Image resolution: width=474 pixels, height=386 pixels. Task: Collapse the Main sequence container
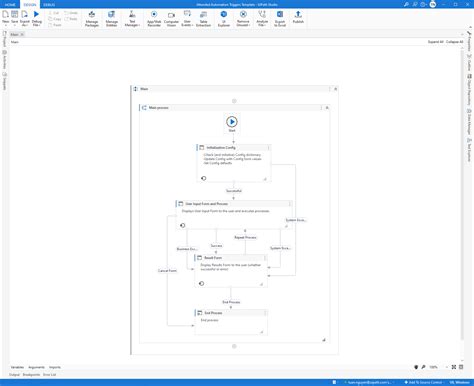pos(335,89)
